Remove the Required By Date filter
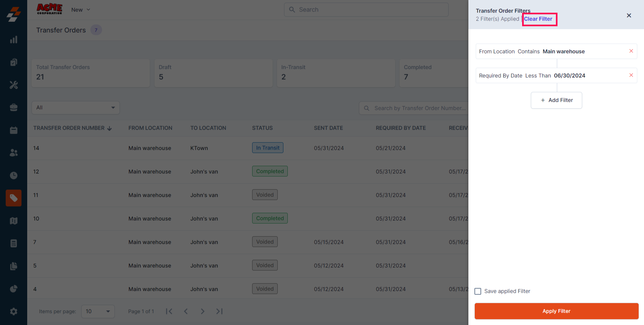 tap(631, 75)
